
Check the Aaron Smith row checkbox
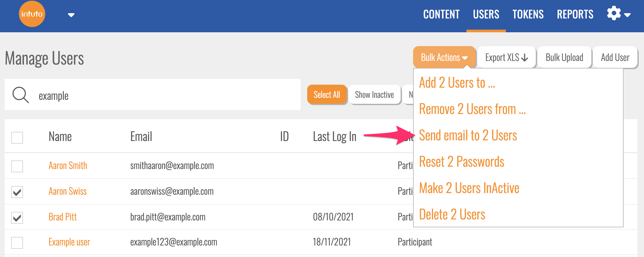coord(17,166)
